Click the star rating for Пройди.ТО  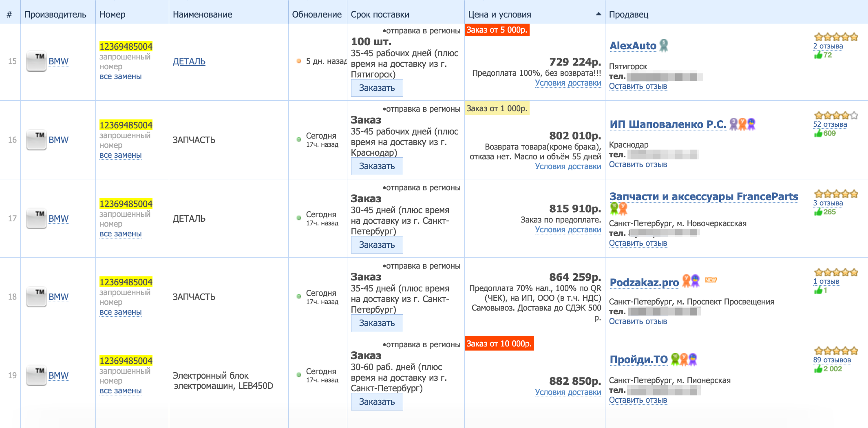[x=836, y=351]
